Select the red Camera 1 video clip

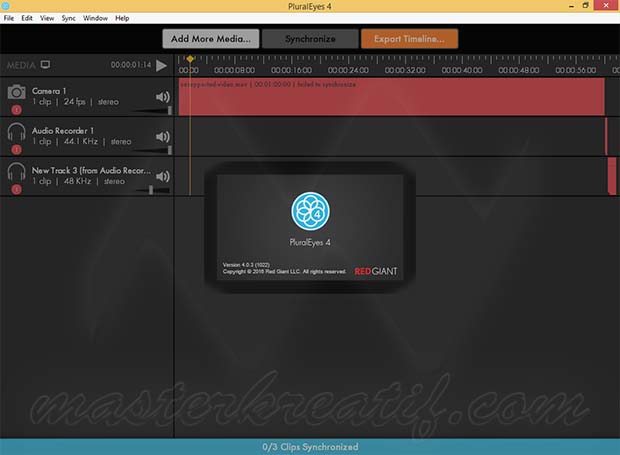tap(391, 97)
